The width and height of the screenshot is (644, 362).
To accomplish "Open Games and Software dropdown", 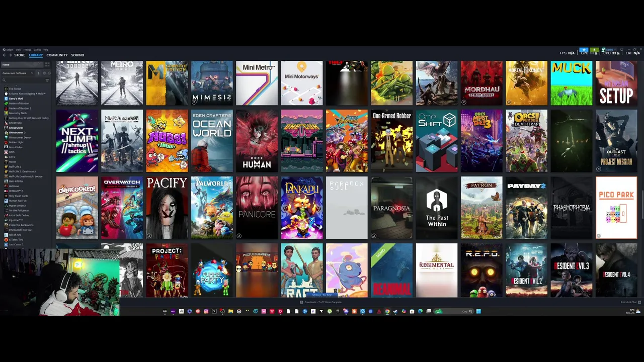I will pyautogui.click(x=18, y=73).
